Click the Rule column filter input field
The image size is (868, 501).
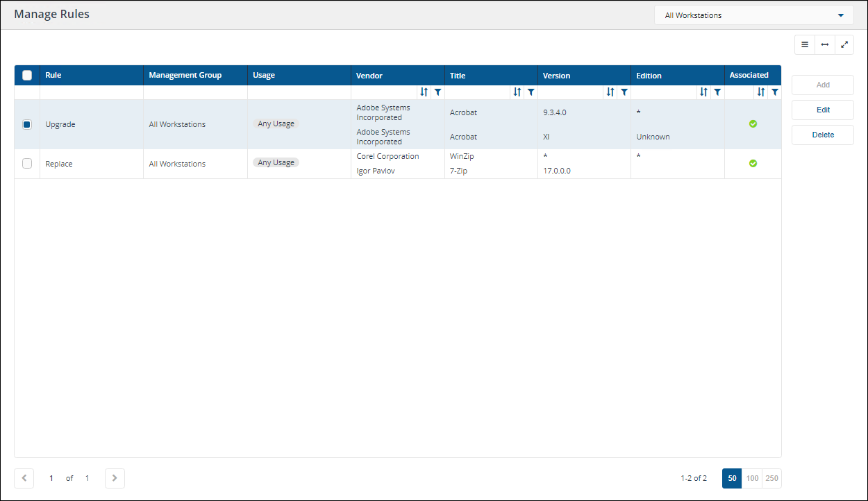[91, 92]
